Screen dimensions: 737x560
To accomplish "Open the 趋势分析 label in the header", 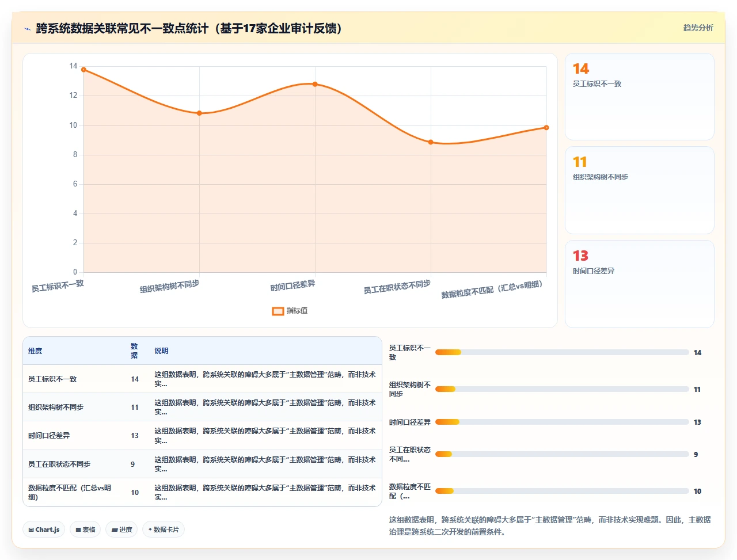I will tap(698, 28).
